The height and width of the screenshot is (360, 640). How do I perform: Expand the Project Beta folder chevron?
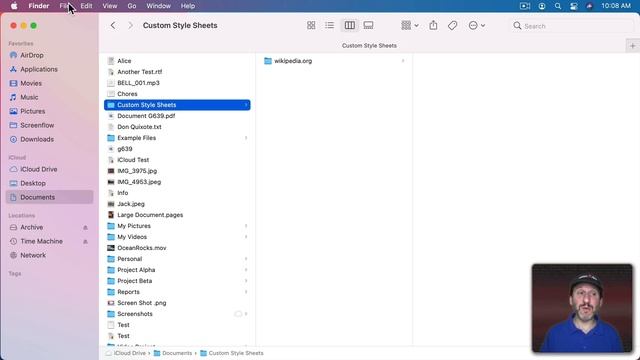(246, 281)
